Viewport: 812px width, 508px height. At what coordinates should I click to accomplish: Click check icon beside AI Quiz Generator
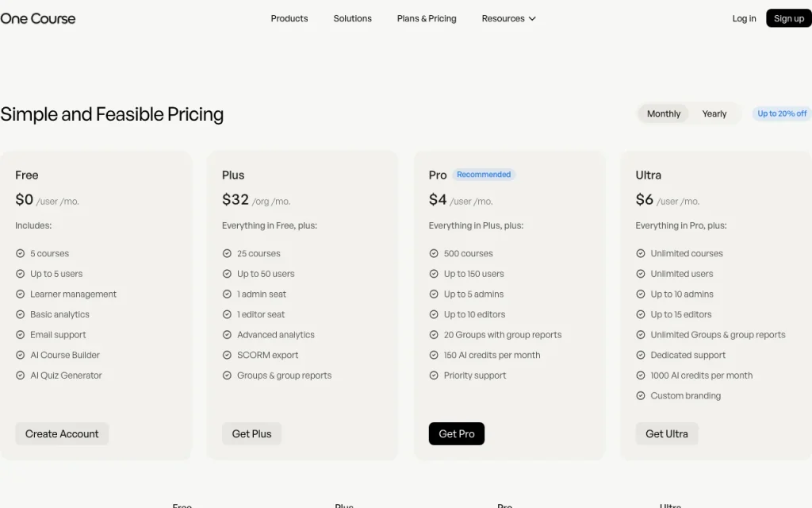[20, 375]
